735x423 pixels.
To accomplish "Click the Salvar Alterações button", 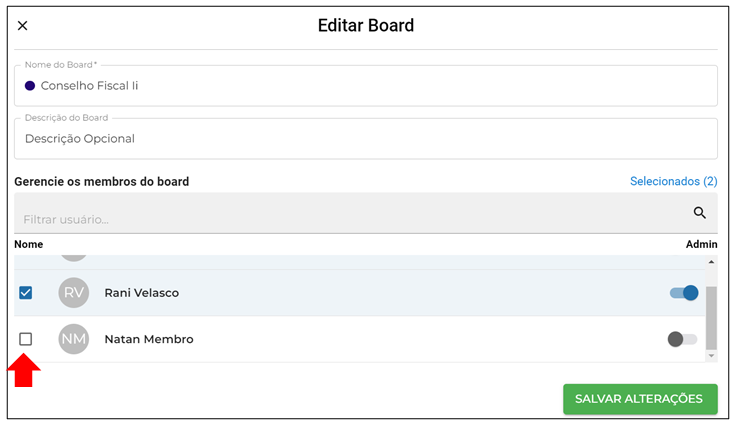I will pos(640,399).
